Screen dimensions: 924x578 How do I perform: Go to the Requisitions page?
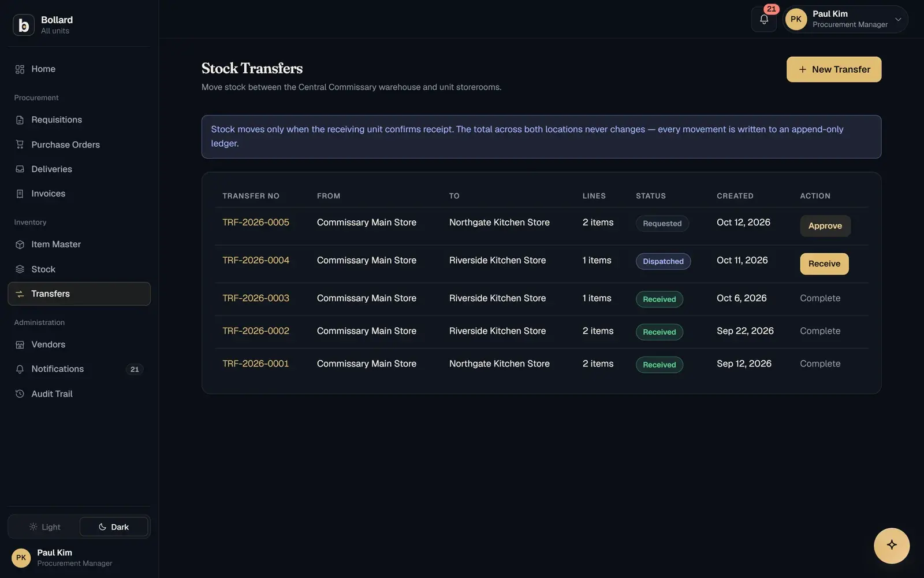point(79,120)
